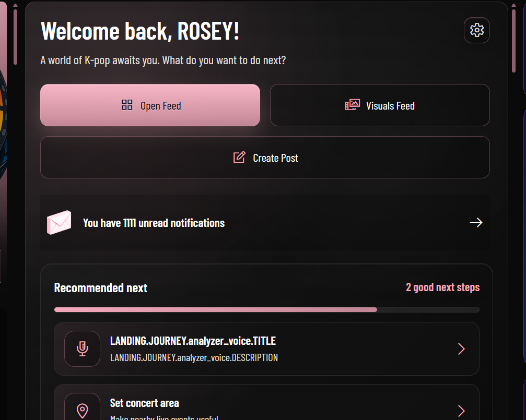Open the Visuals Feed
526x420 pixels.
(x=380, y=105)
